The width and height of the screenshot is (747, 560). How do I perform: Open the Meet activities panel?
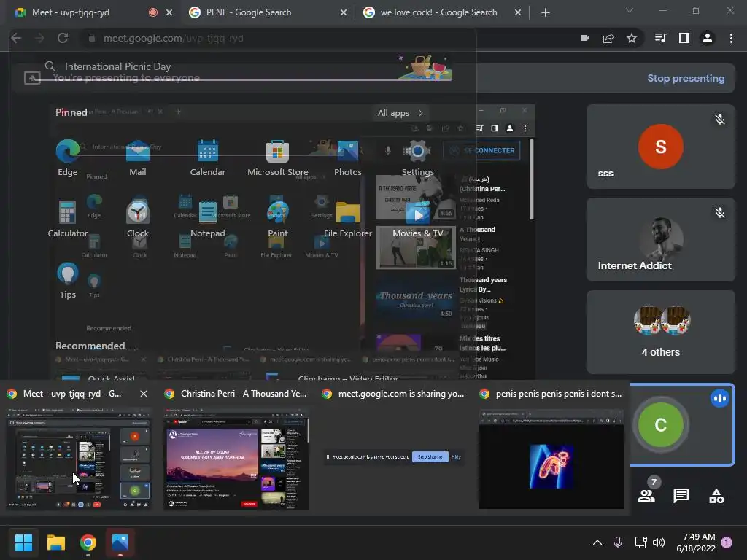click(716, 495)
